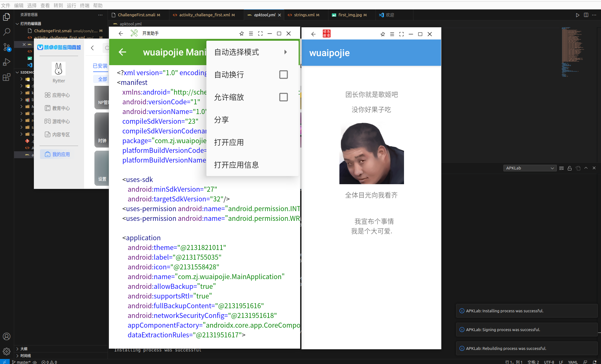Click the white back arrow in the green Manifest header

pos(123,52)
